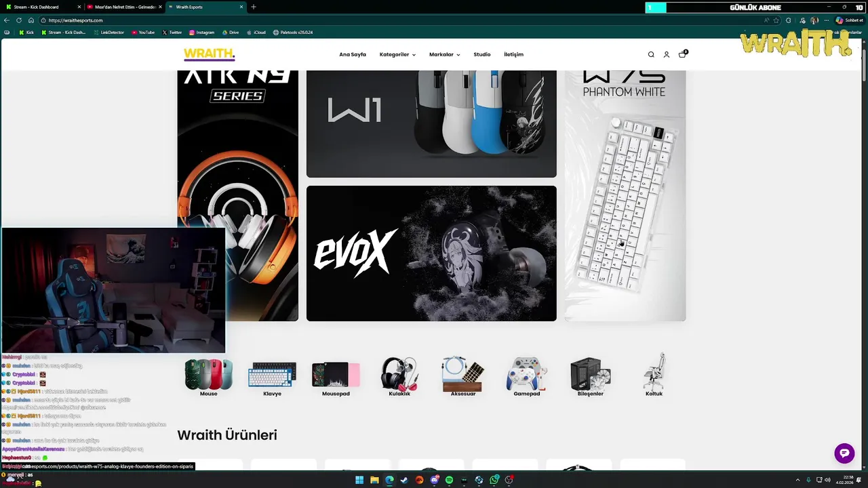The image size is (868, 488).
Task: Open browser read aloud icon
Action: (766, 20)
